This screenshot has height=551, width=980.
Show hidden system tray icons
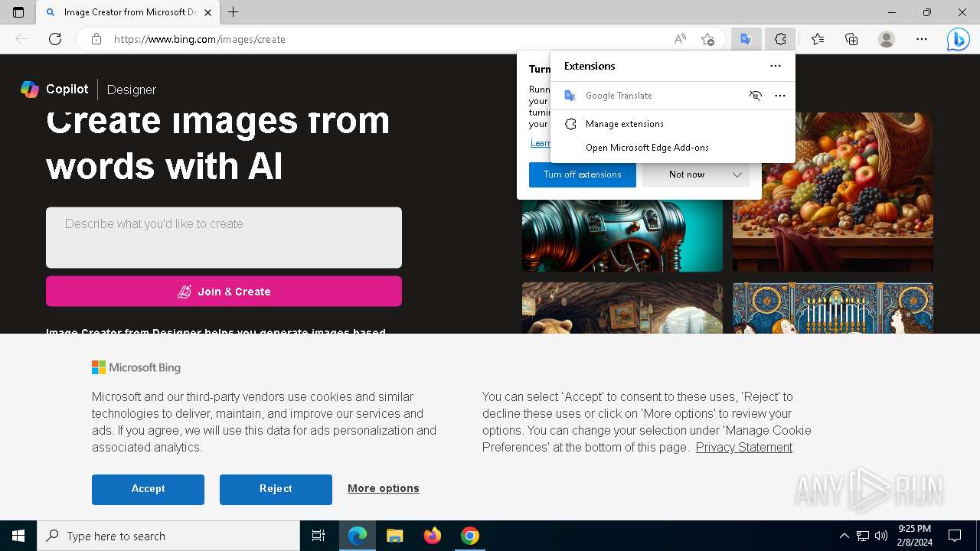point(844,536)
